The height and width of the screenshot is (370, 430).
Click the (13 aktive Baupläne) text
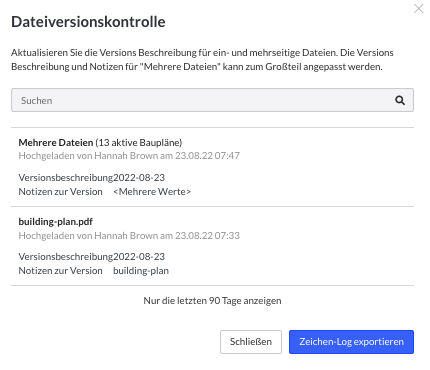pyautogui.click(x=139, y=143)
